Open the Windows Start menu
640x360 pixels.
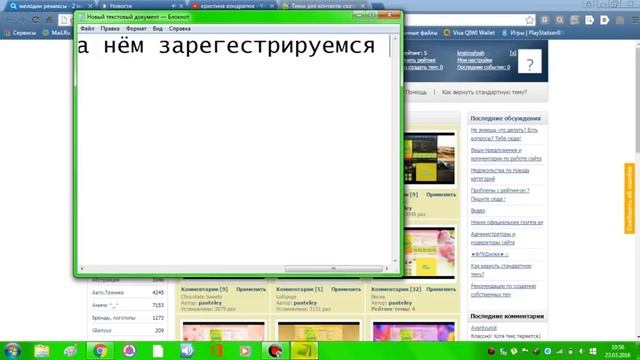(x=12, y=351)
